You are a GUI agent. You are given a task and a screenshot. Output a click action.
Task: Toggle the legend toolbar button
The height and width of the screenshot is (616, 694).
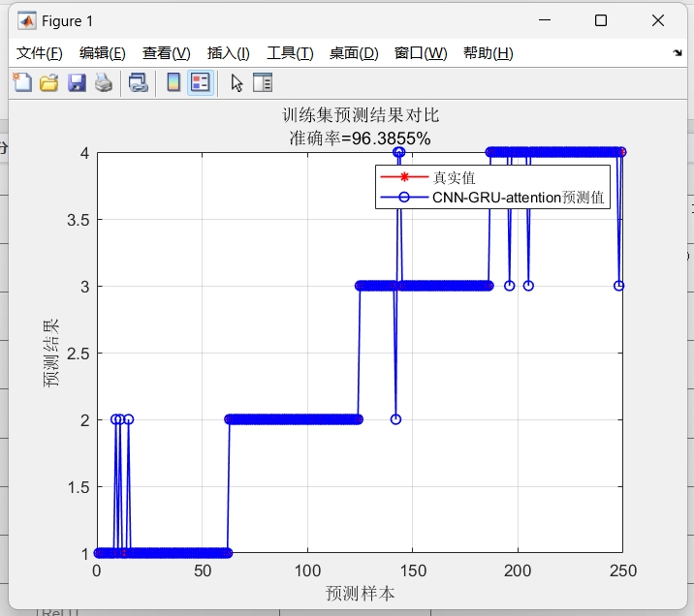coord(201,82)
